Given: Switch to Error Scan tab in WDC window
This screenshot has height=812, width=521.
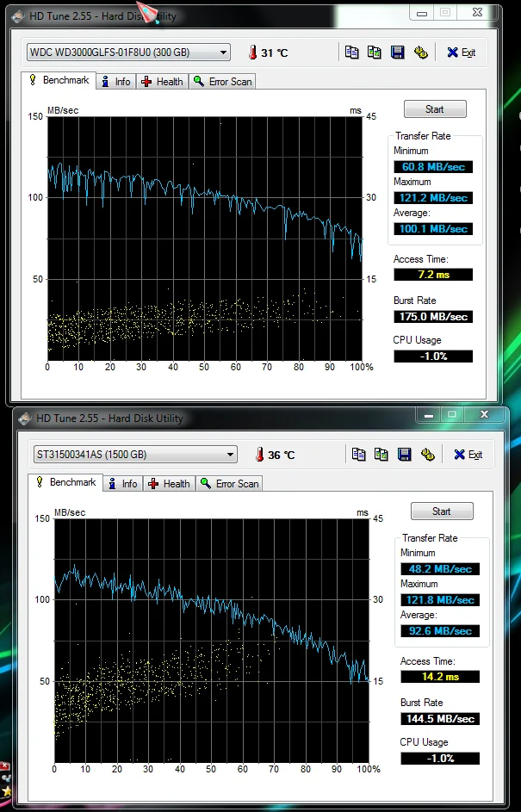Looking at the screenshot, I should coord(223,81).
